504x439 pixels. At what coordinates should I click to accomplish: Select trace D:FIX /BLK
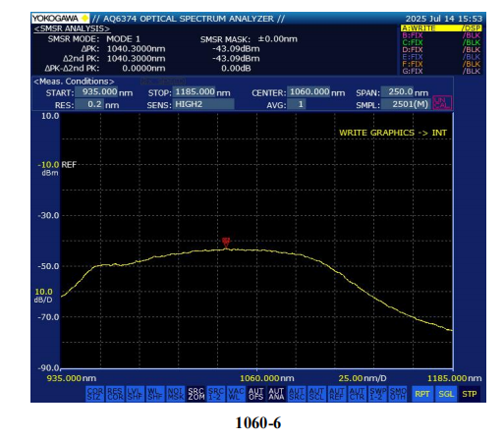[441, 50]
